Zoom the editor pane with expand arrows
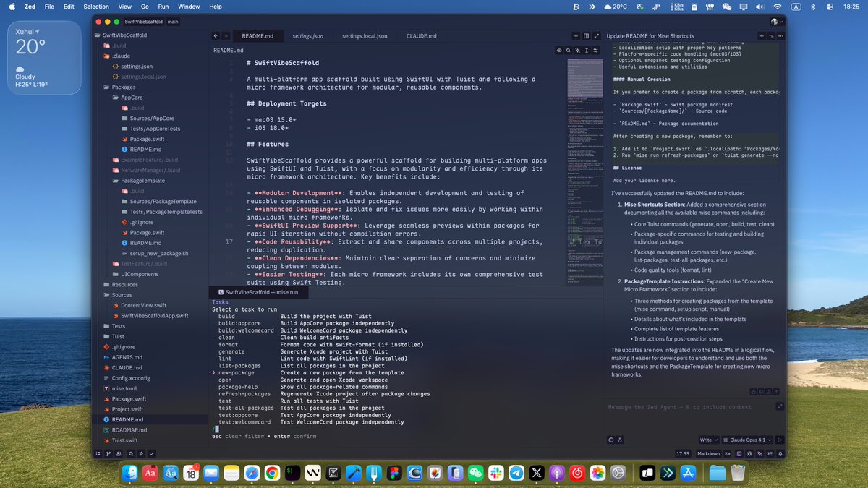The width and height of the screenshot is (868, 488). [x=596, y=35]
